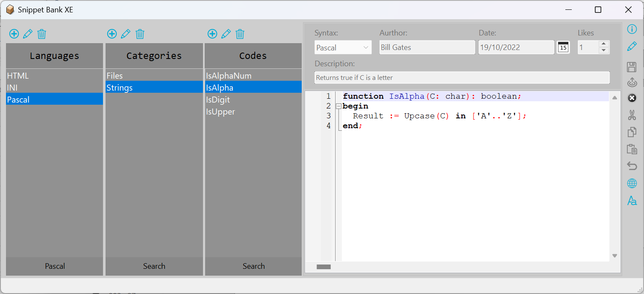
Task: Cut code text with the scissors icon
Action: 632,115
